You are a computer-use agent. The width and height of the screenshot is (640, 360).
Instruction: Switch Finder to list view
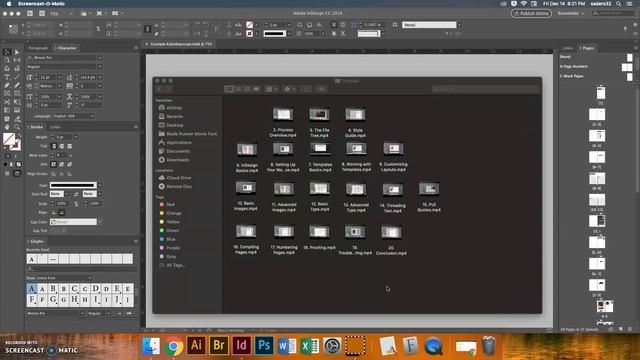(238, 89)
